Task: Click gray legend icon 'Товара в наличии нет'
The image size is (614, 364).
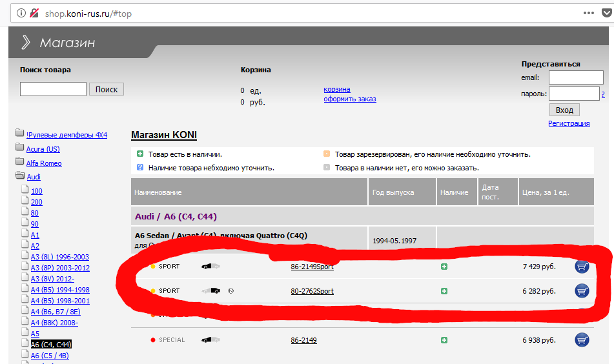Action: (x=327, y=168)
